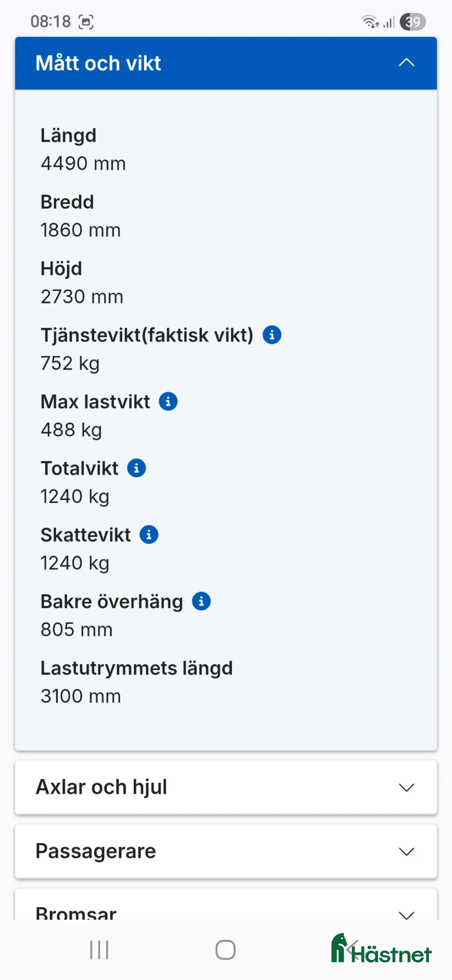
Task: Tap the clock showing 08:18
Action: tap(50, 22)
